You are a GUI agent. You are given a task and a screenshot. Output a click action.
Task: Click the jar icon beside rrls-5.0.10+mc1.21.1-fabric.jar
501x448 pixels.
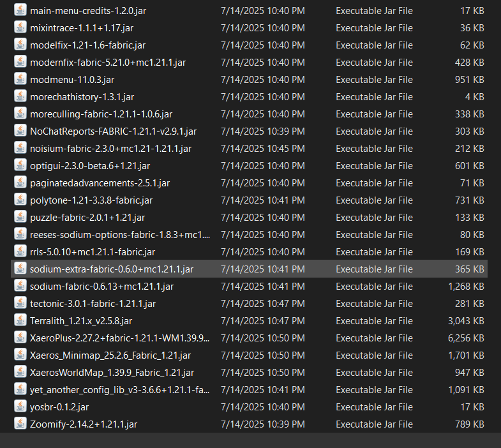tap(20, 251)
